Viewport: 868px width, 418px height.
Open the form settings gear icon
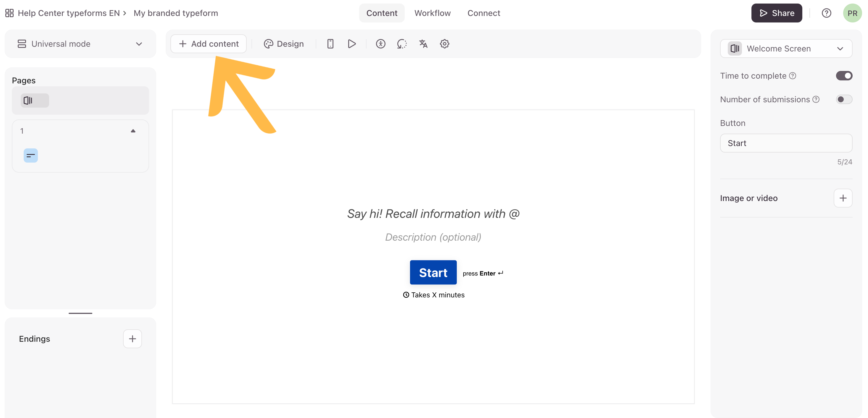(444, 44)
